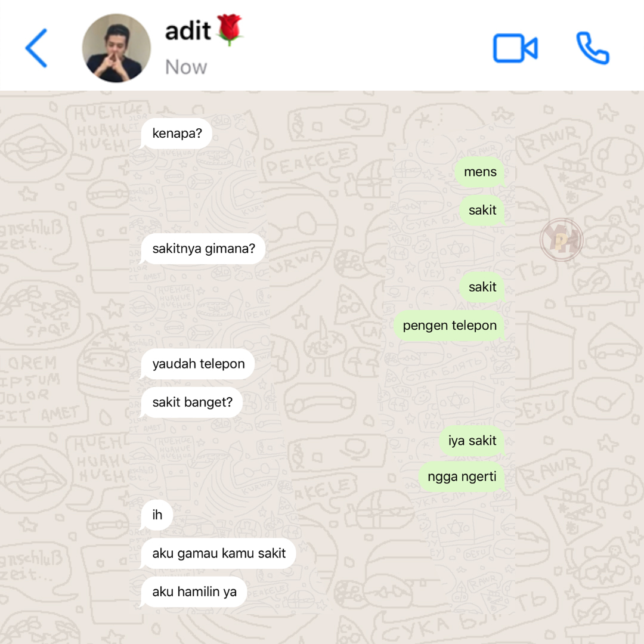Image resolution: width=644 pixels, height=644 pixels.
Task: Tap the 'aku hamilin ya' message
Action: point(194,592)
